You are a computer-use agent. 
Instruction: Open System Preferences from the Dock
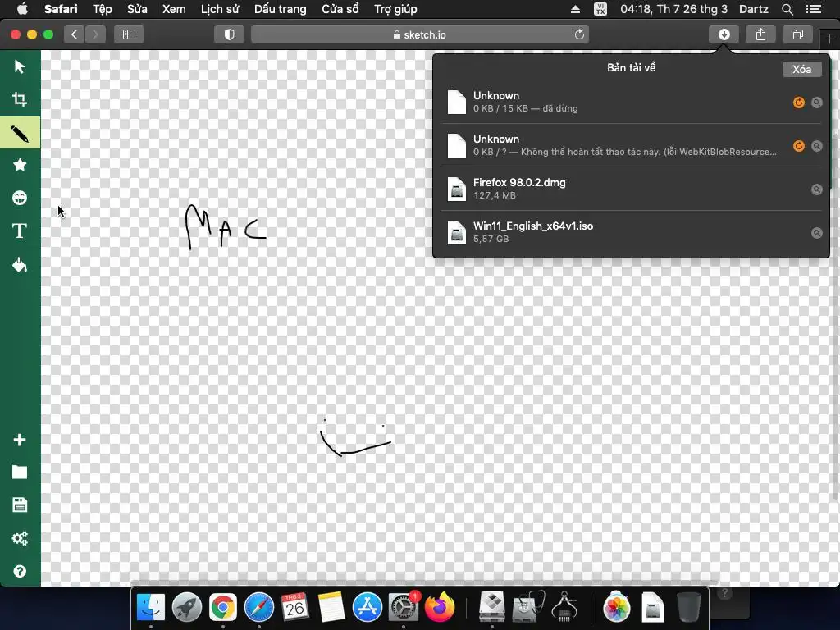404,607
